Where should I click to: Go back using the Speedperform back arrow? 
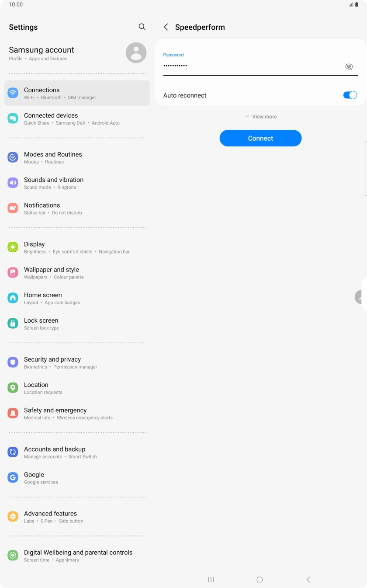pos(166,27)
